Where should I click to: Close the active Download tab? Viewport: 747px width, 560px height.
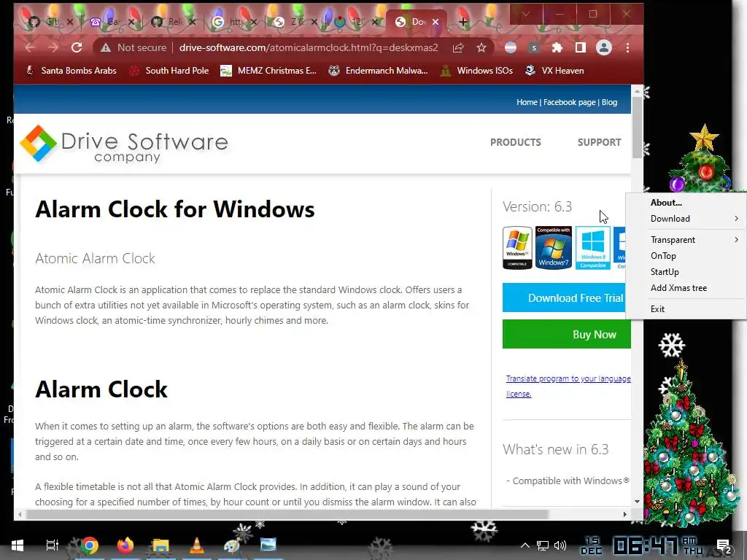click(435, 22)
